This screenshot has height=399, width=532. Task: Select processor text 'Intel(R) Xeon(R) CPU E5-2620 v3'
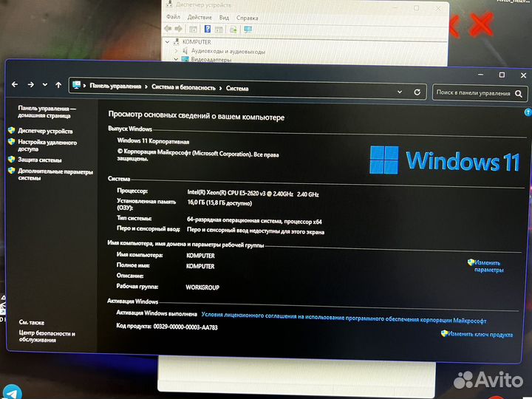[x=226, y=192]
